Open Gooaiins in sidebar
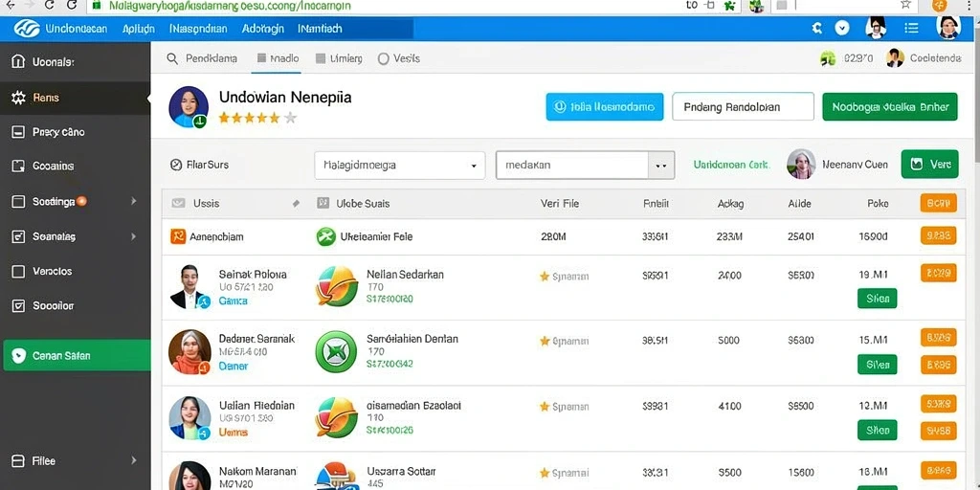Viewport: 980px width, 490px height. pos(75,167)
